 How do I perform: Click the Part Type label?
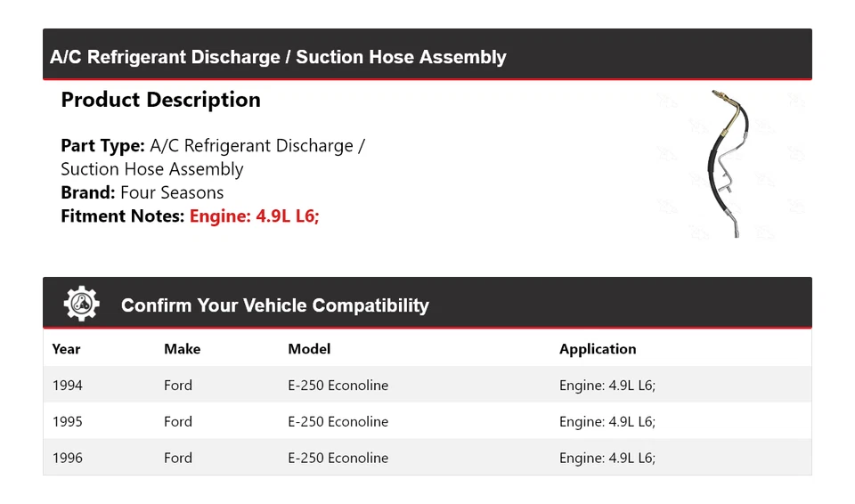point(102,146)
